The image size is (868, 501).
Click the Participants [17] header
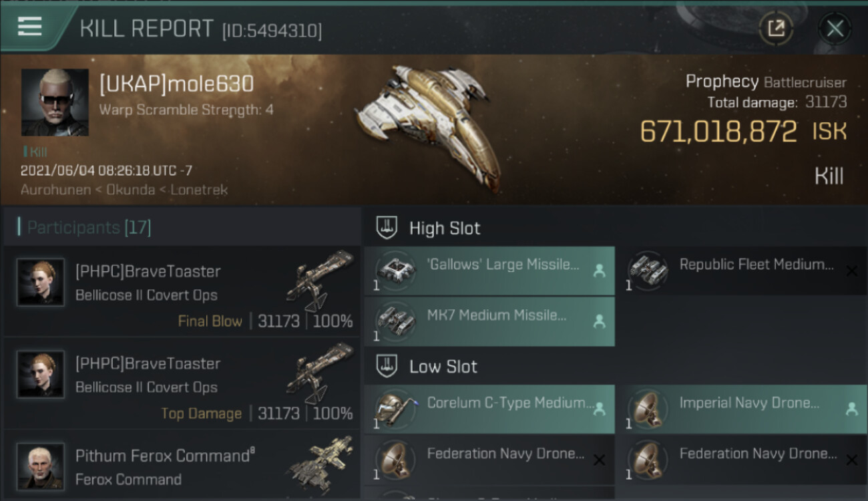tap(89, 227)
